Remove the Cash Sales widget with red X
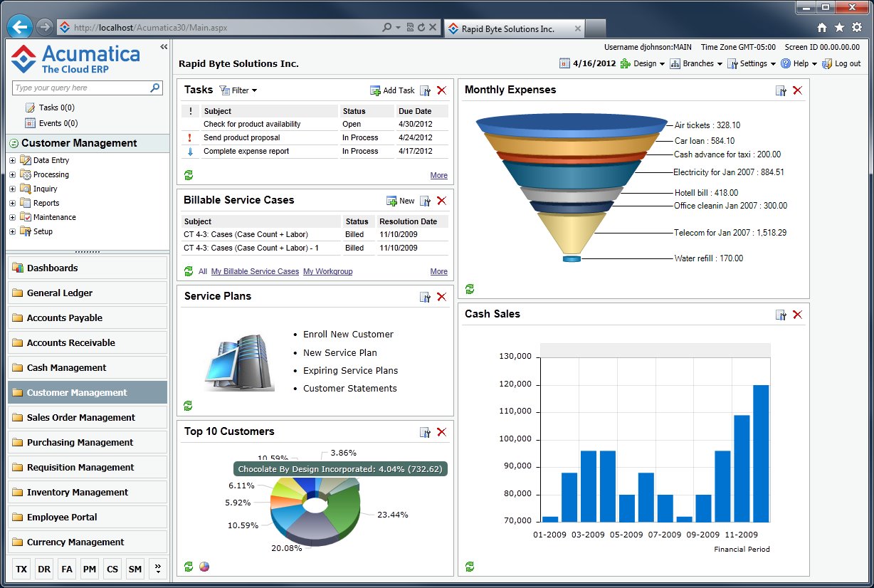The height and width of the screenshot is (588, 874). coord(797,315)
